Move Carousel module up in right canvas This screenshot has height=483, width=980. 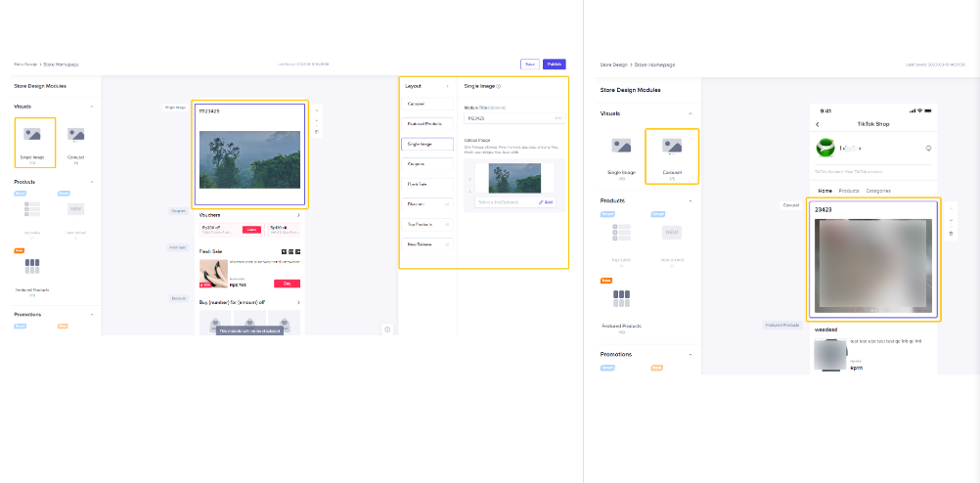pos(952,208)
